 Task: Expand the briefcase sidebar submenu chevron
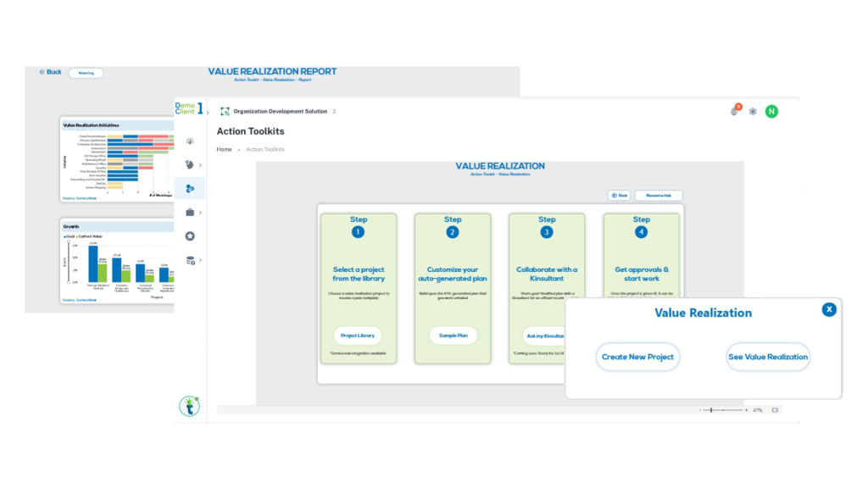pos(201,213)
